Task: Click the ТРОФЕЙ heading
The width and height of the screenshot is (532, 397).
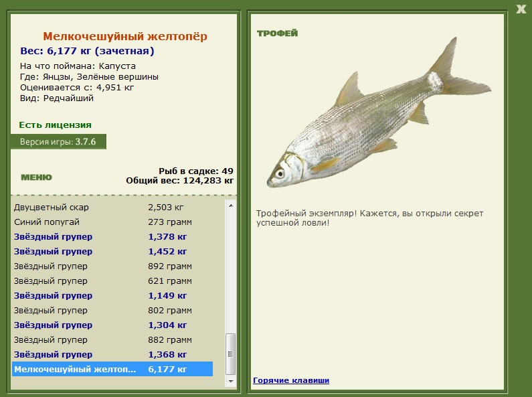Action: coord(278,33)
